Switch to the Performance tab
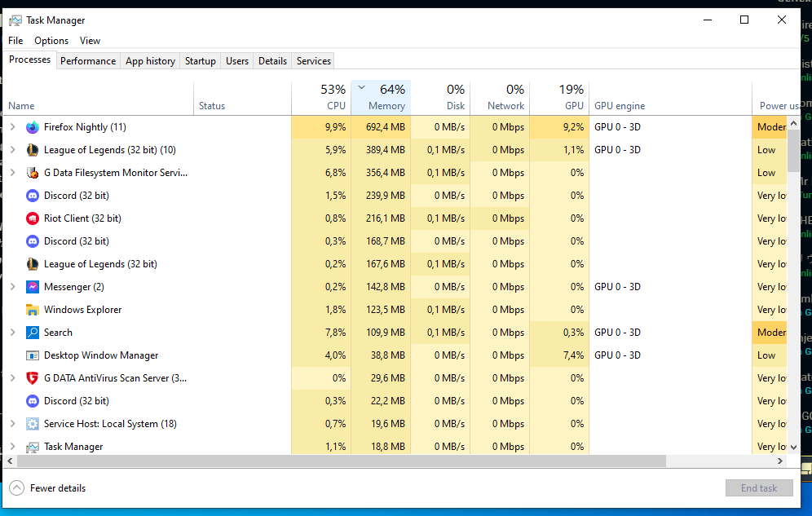The height and width of the screenshot is (516, 812). coord(88,61)
